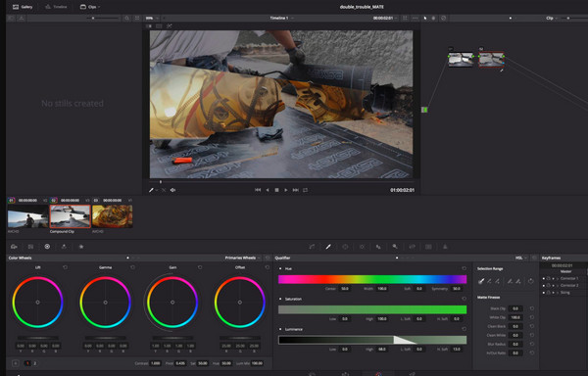Viewport: 588px width, 376px height.
Task: Select the first clip thumbnail
Action: click(27, 216)
